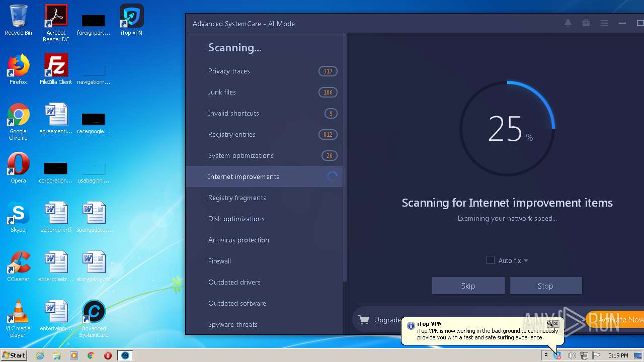
Task: Show hidden tray icons arrow
Action: tap(546, 355)
